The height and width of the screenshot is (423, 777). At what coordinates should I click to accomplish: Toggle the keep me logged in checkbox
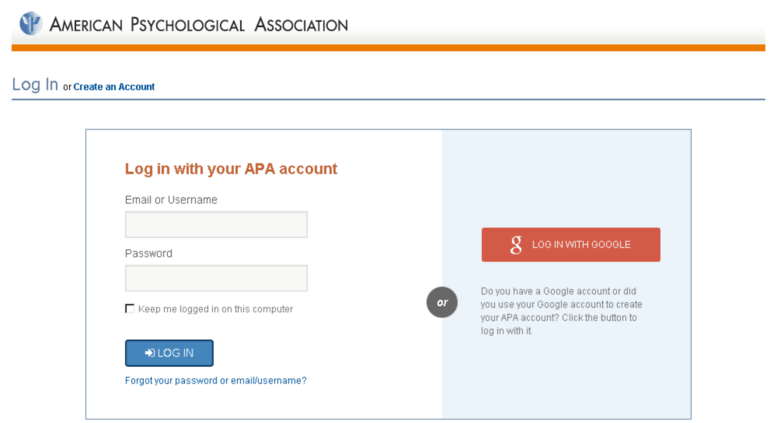point(130,309)
